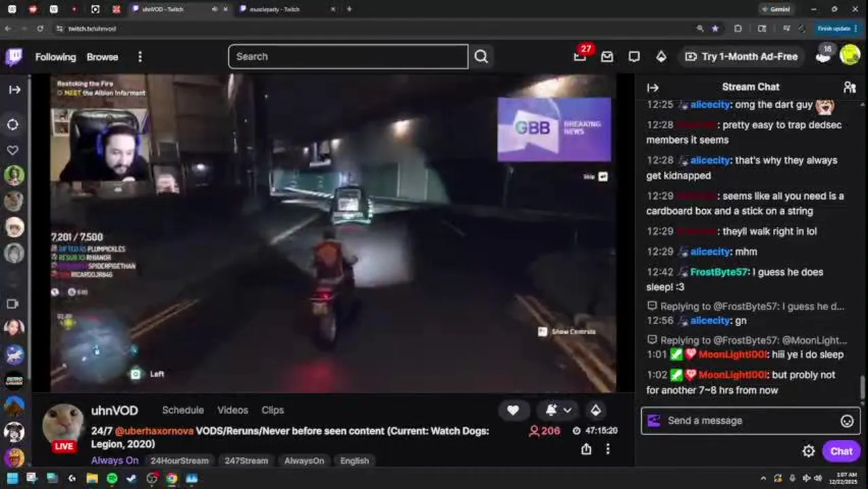
Task: Click the search magnifier button
Action: [481, 56]
